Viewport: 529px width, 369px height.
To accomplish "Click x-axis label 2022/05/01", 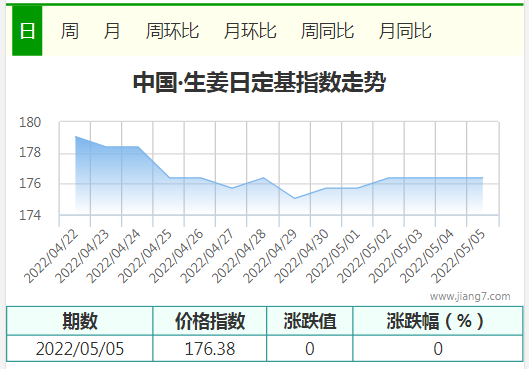I will click(333, 256).
